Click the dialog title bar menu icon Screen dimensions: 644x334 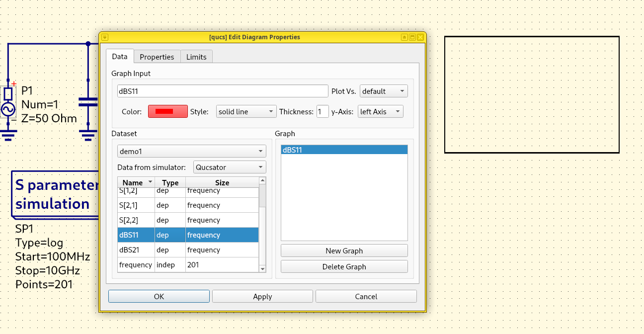105,37
